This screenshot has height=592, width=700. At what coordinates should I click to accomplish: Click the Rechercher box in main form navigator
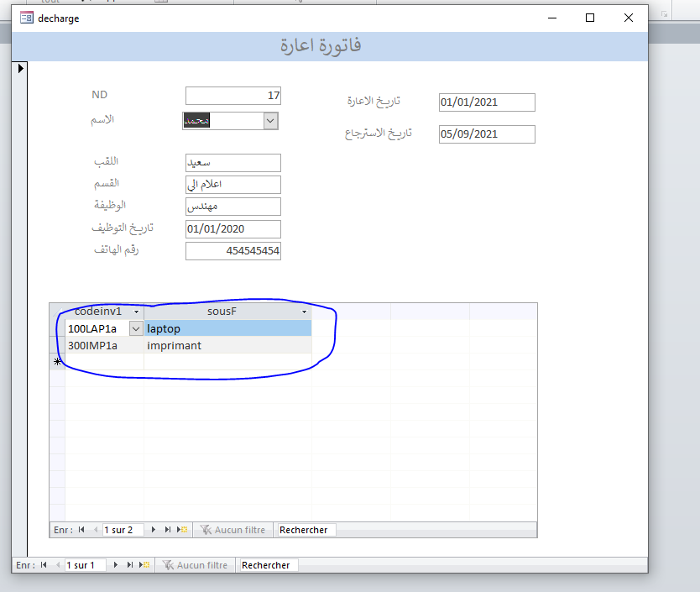(x=269, y=565)
